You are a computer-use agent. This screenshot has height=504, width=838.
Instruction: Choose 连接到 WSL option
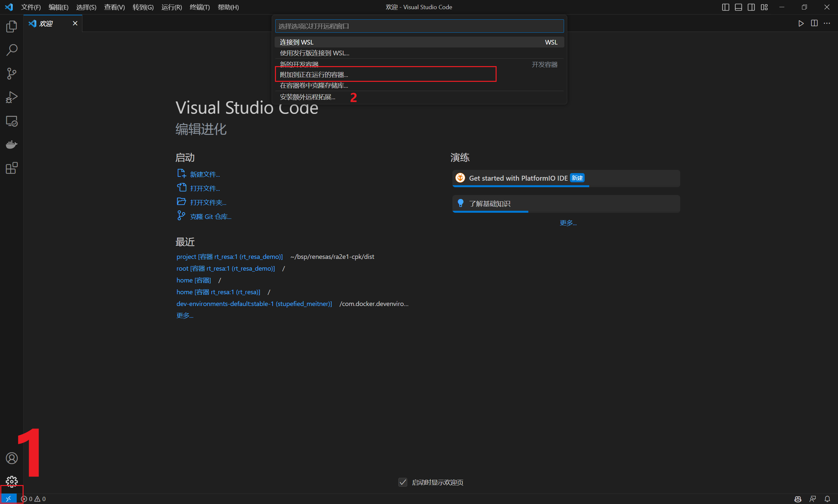click(419, 42)
